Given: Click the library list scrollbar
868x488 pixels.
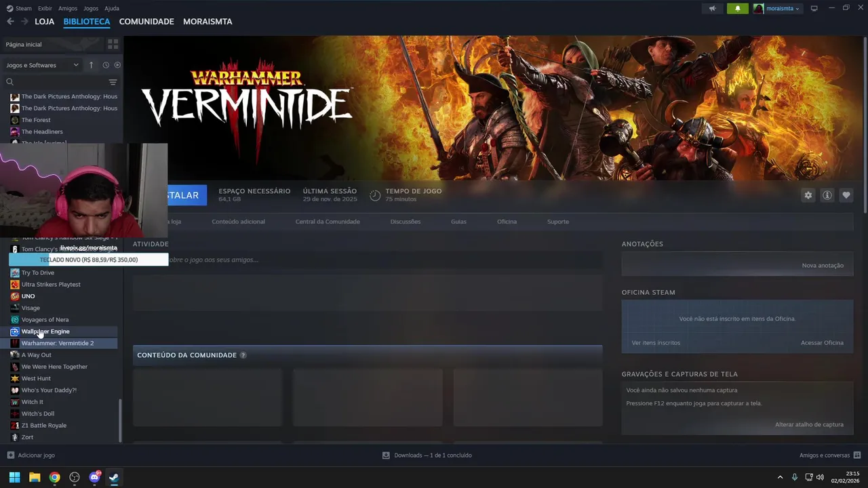Looking at the screenshot, I should coord(121,420).
